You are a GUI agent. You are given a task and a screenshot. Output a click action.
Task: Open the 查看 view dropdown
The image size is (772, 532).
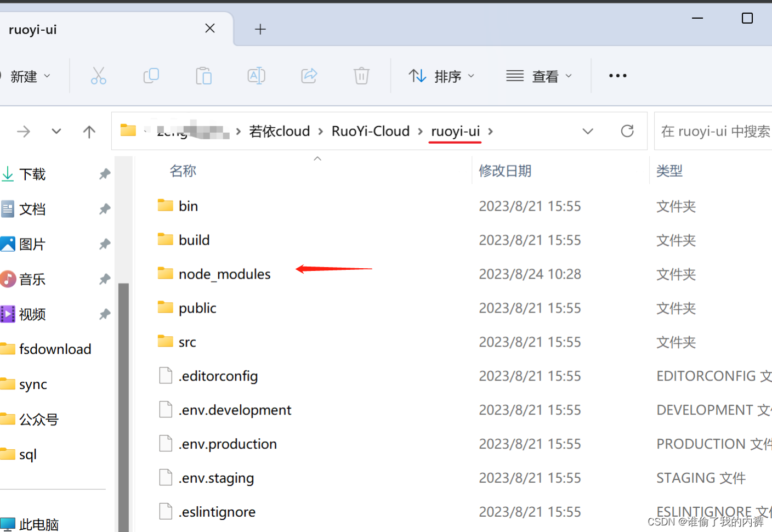pos(539,76)
